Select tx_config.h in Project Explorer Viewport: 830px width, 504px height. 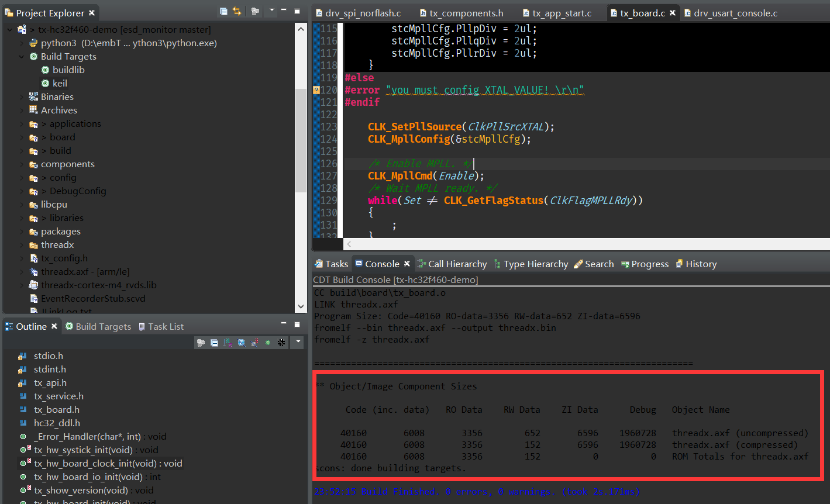point(58,258)
